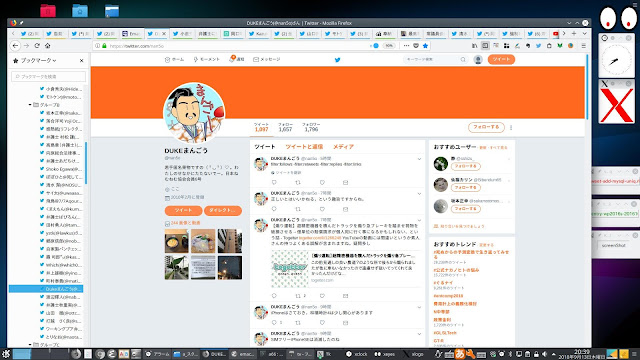Toggle the sidebar view button in toolbar
The image size is (640, 360).
click(485, 46)
